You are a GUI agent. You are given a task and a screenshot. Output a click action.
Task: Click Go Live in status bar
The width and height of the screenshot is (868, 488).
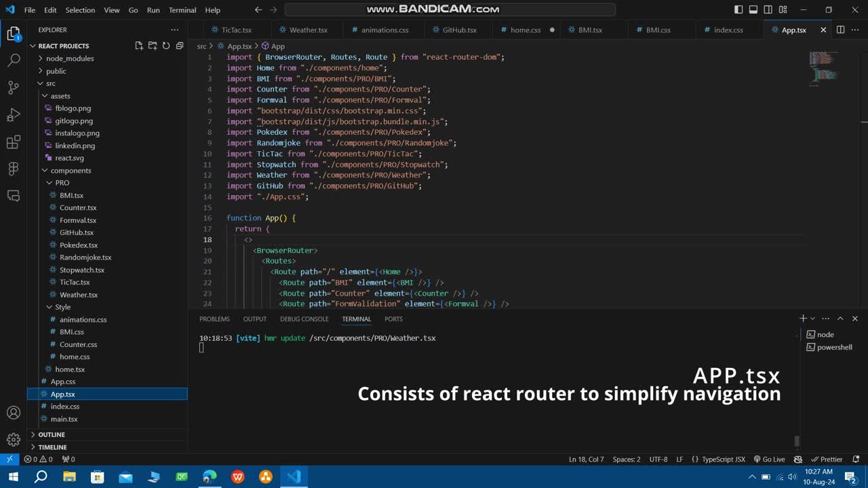[x=769, y=460]
